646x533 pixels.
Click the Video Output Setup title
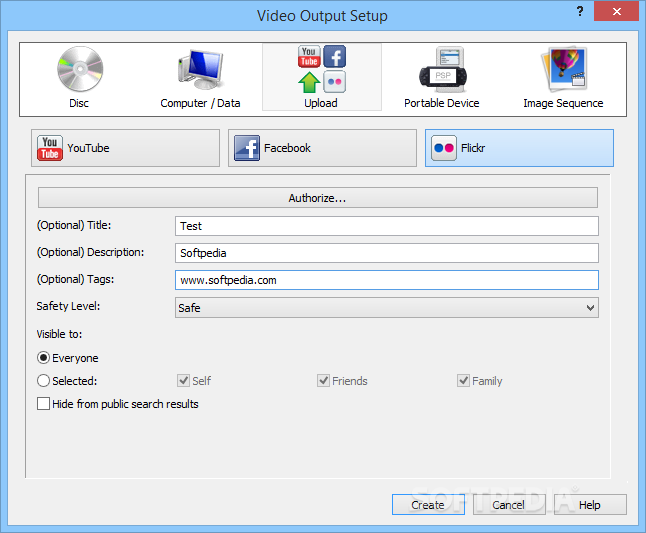click(322, 16)
